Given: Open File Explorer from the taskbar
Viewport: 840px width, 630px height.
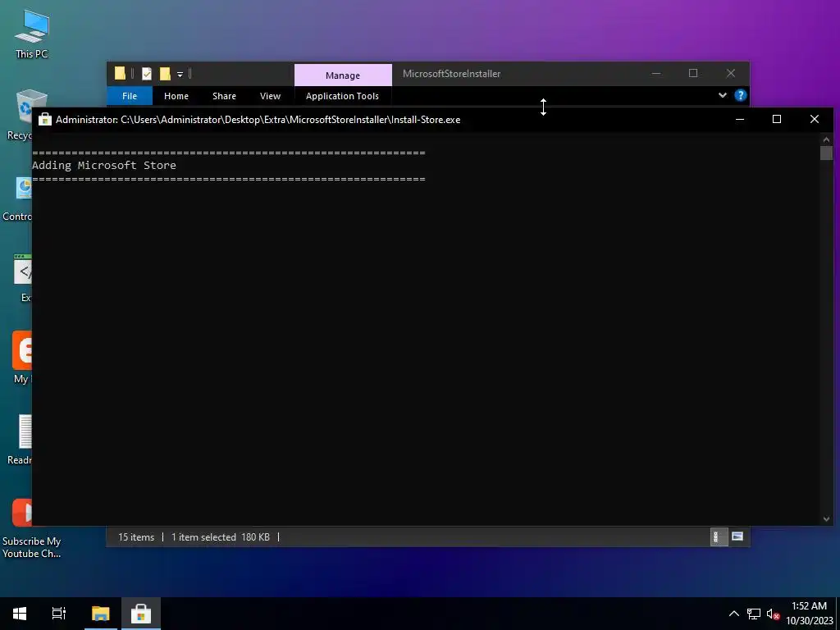Looking at the screenshot, I should tap(101, 614).
